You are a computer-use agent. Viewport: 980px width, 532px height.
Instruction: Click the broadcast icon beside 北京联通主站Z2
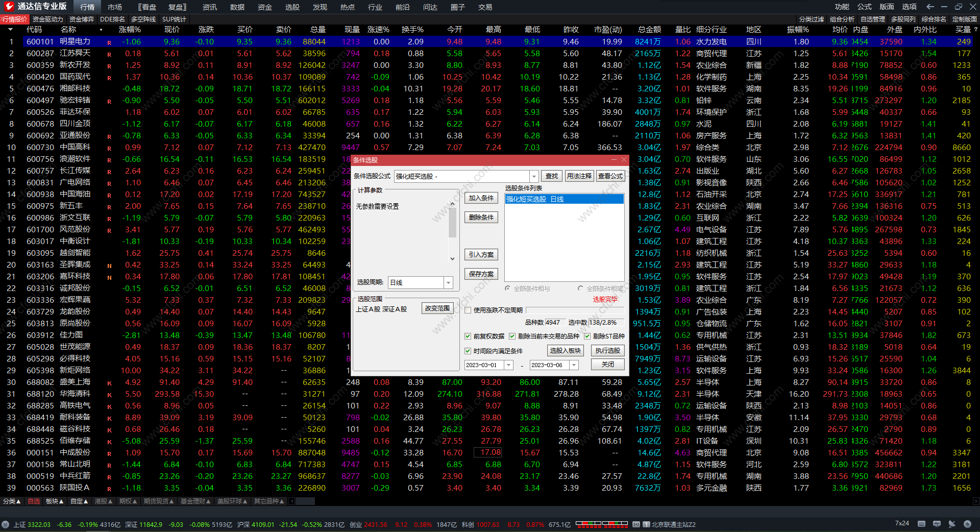click(x=636, y=524)
